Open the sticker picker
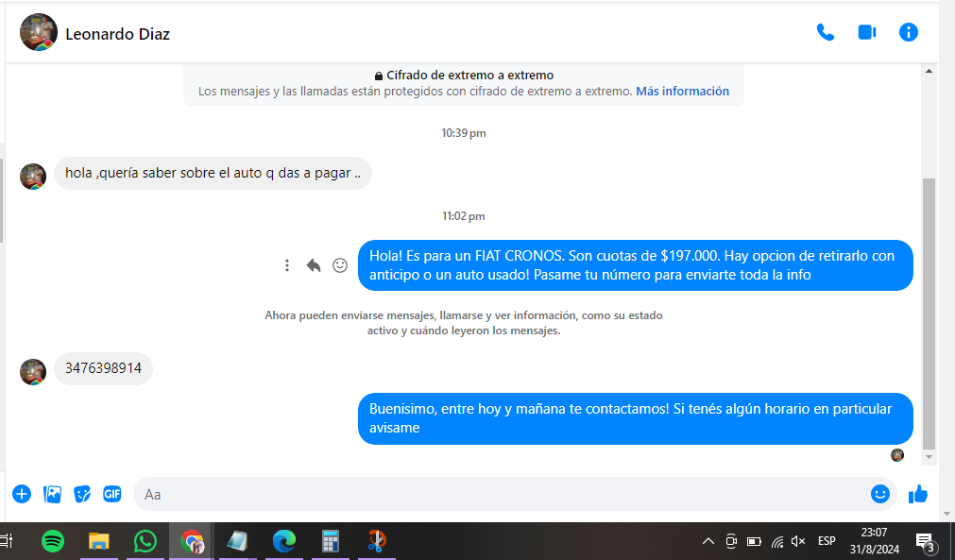 pos(82,494)
